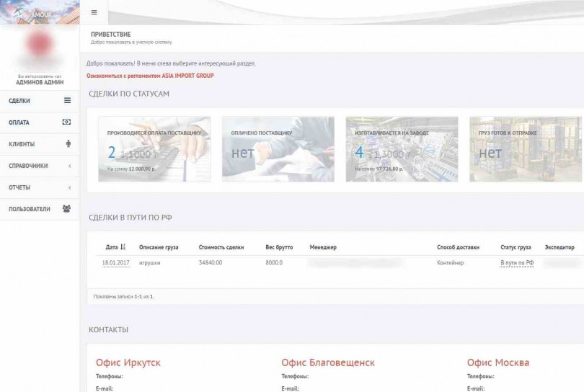Image resolution: width=584 pixels, height=392 pixels.
Task: Expand the Справочники submenu chevron
Action: (x=70, y=166)
